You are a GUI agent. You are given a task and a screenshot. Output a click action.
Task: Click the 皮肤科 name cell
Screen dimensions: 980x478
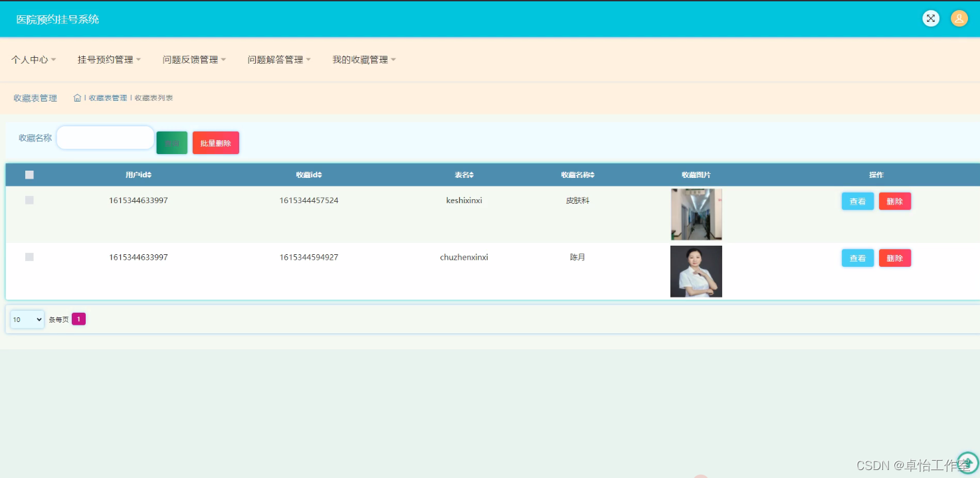[x=577, y=200]
